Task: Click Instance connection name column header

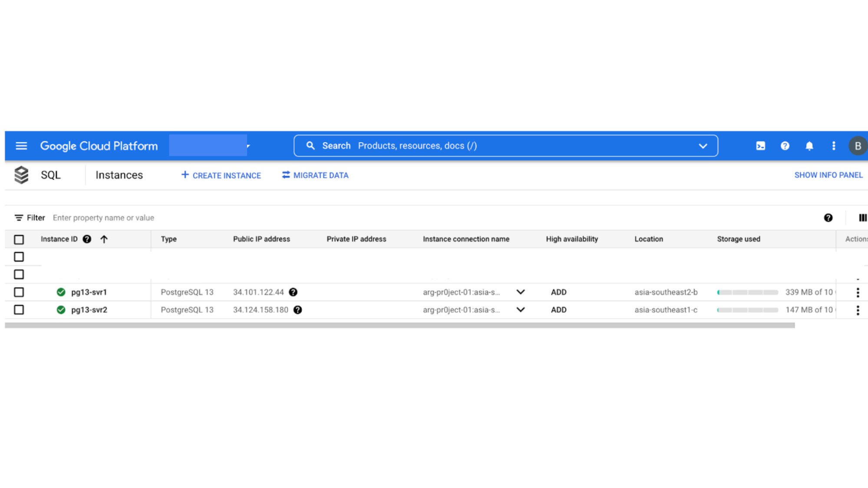Action: [x=466, y=239]
